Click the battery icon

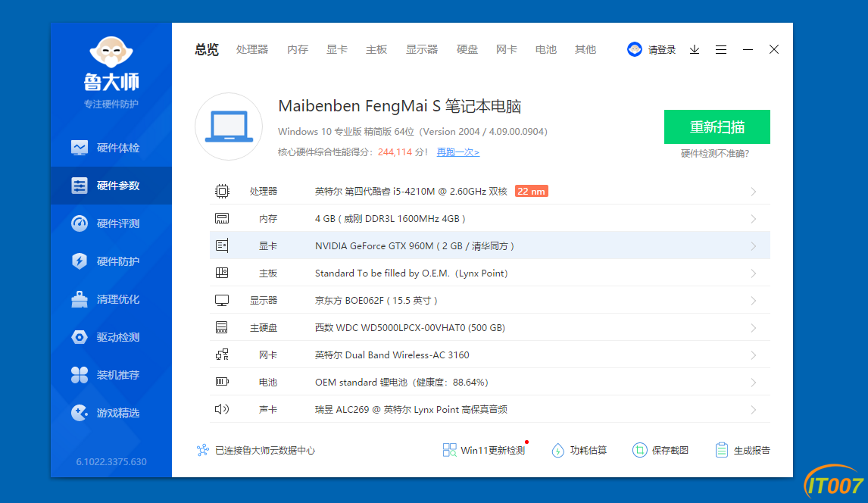coord(222,382)
